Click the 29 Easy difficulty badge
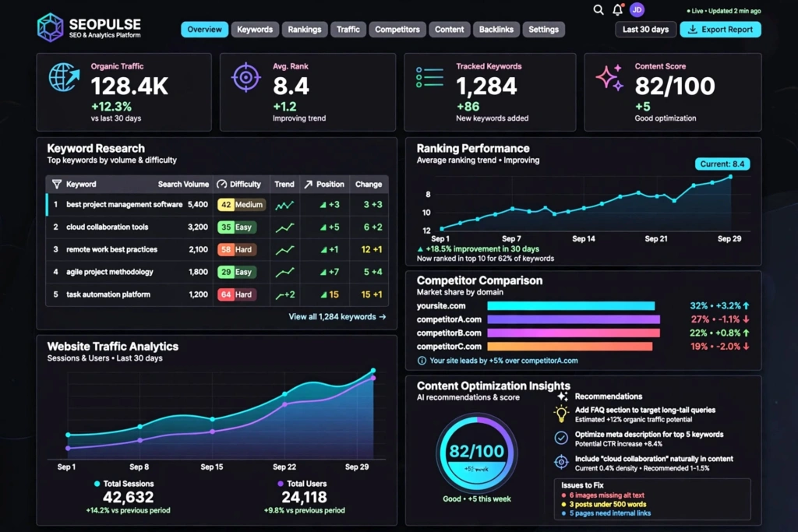This screenshot has width=798, height=532. [x=237, y=272]
